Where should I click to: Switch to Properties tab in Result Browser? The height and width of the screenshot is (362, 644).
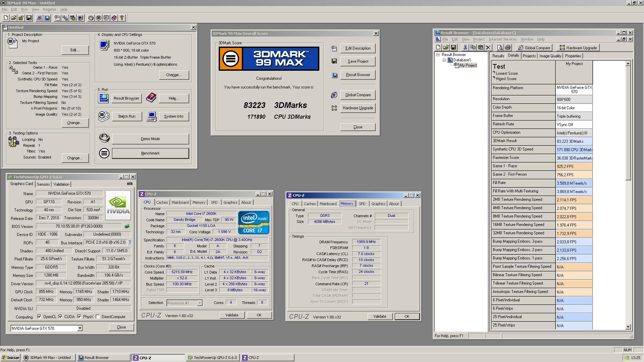point(573,56)
